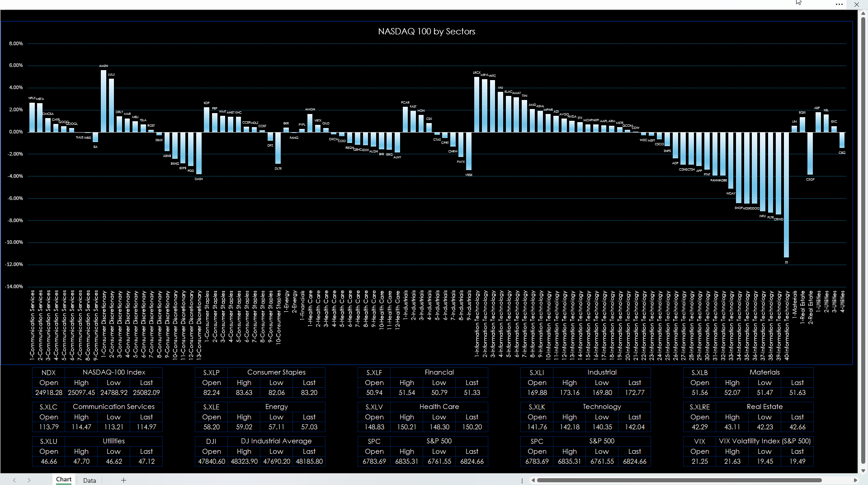868x485 pixels.
Task: Select the NASDAQ-100 Index header cell
Action: click(114, 372)
